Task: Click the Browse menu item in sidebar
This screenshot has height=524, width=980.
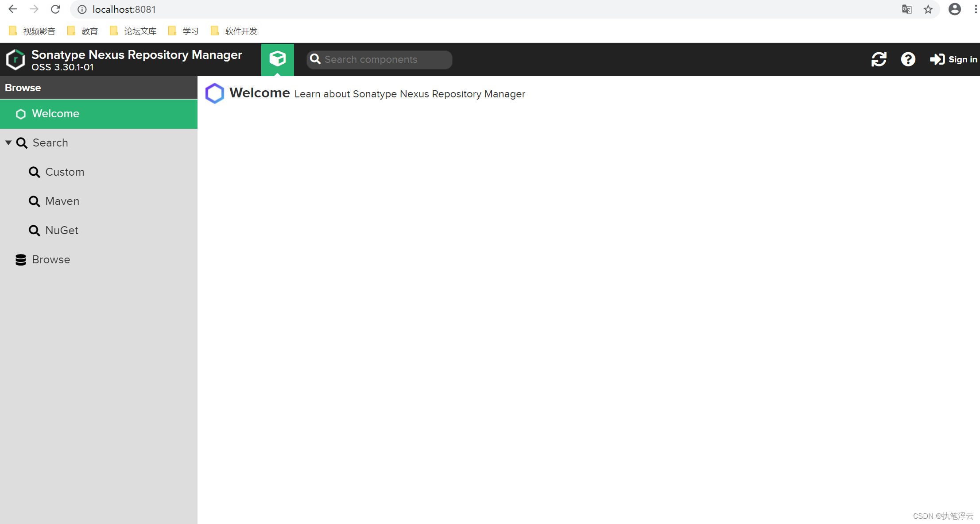Action: pos(51,260)
